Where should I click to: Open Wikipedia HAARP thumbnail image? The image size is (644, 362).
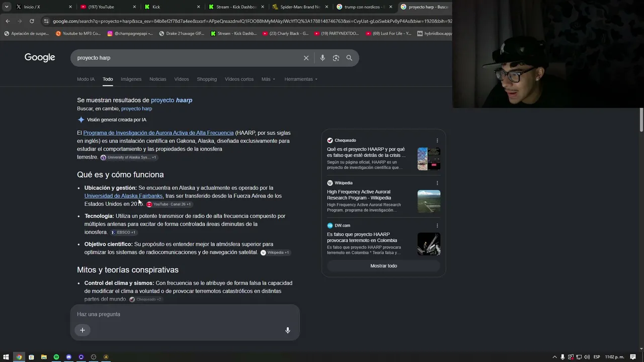point(429,201)
